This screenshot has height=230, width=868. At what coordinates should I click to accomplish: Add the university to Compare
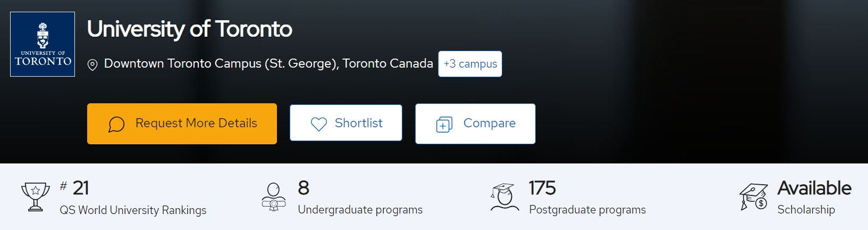coord(475,124)
